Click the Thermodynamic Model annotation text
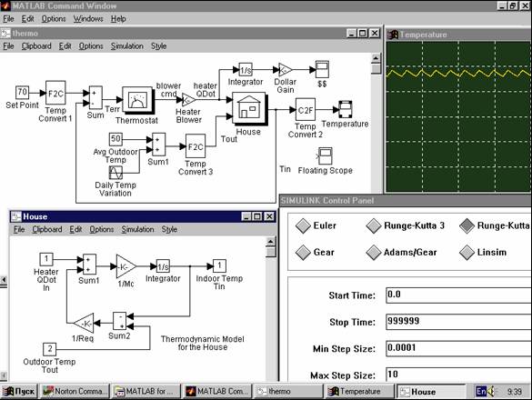Image resolution: width=532 pixels, height=400 pixels. pos(203,343)
